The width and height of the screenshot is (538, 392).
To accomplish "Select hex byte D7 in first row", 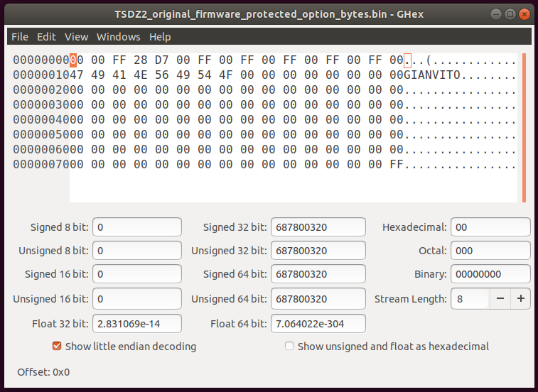I will 161,60.
